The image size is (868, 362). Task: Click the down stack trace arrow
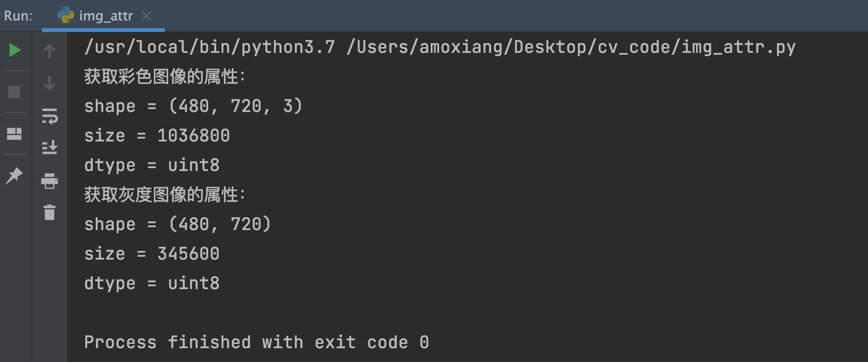point(50,84)
